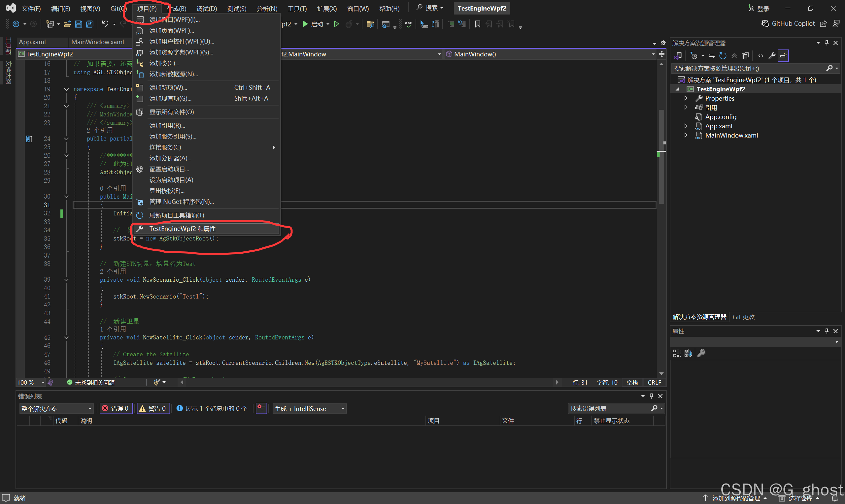Open GitHub Copilot in the top right
The width and height of the screenshot is (845, 504).
click(x=788, y=23)
